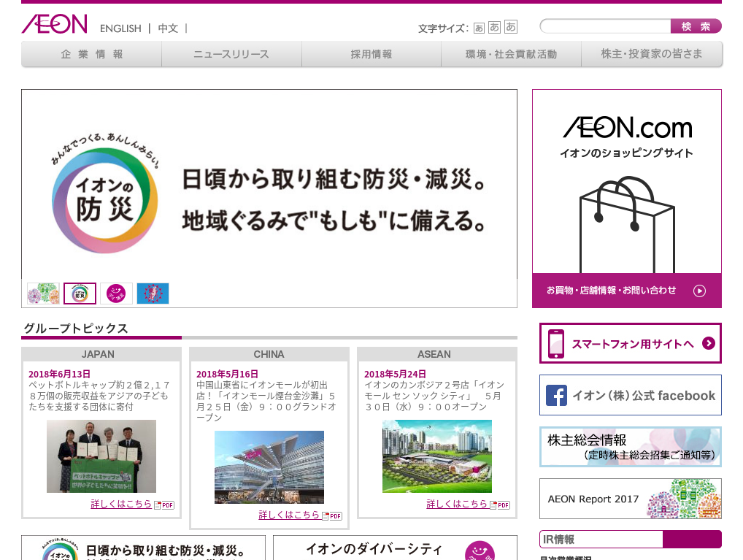Screen dimensions: 743x560
Task: Open the ニュースリリース menu
Action: (x=231, y=54)
